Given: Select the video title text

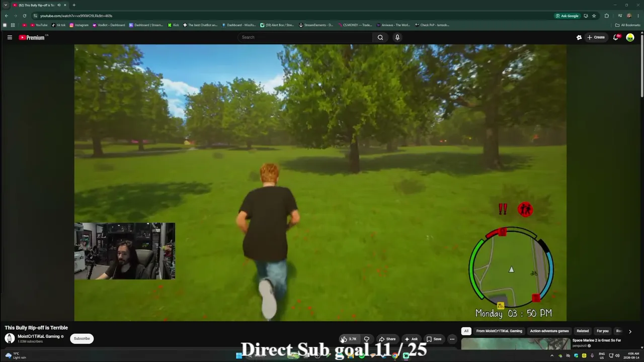Looking at the screenshot, I should pos(36,328).
